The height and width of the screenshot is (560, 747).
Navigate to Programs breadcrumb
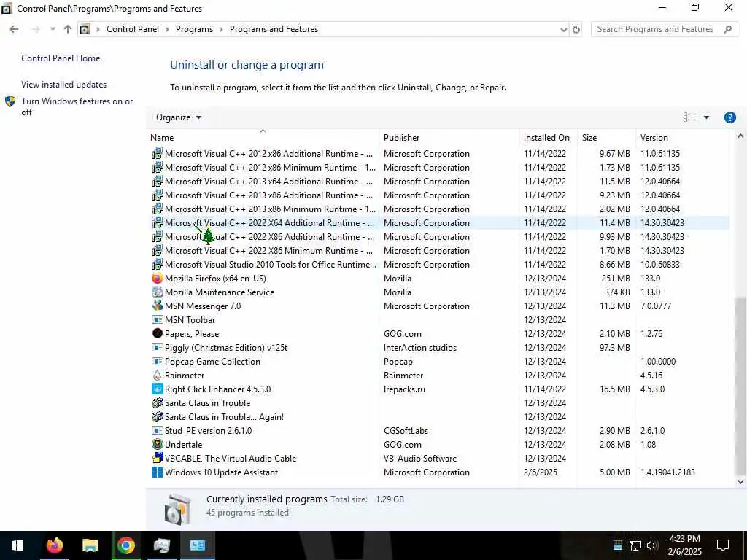tap(194, 29)
